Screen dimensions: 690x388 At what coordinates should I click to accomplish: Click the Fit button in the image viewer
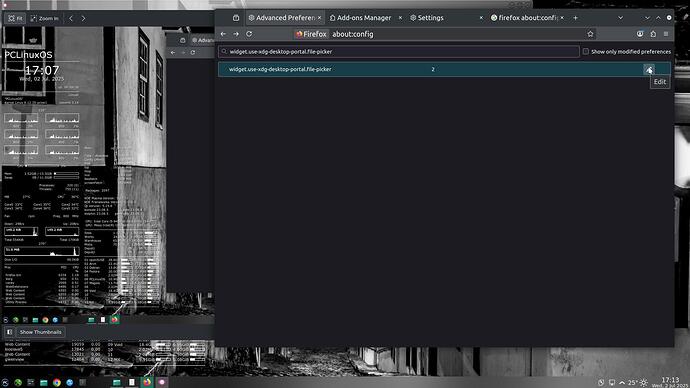[x=15, y=18]
